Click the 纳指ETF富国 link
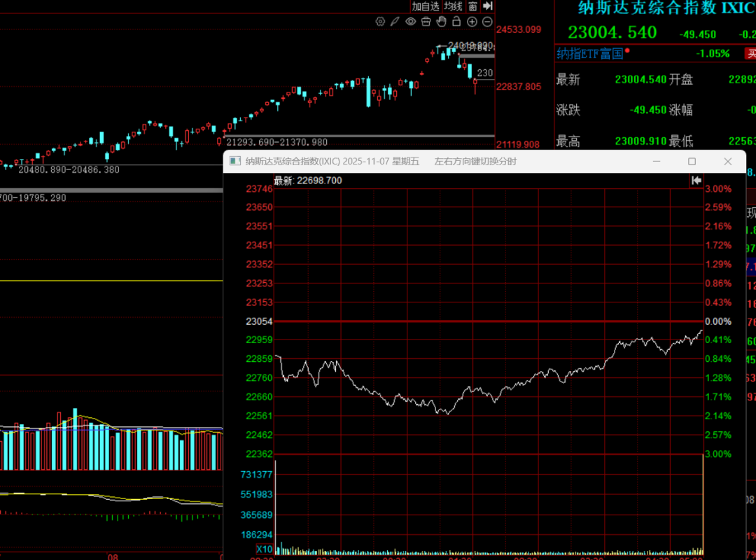 point(589,53)
